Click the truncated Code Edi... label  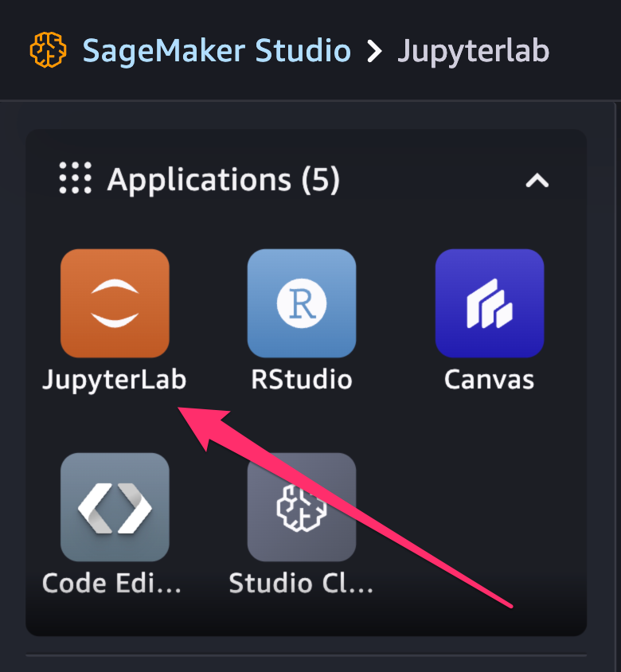click(x=111, y=584)
